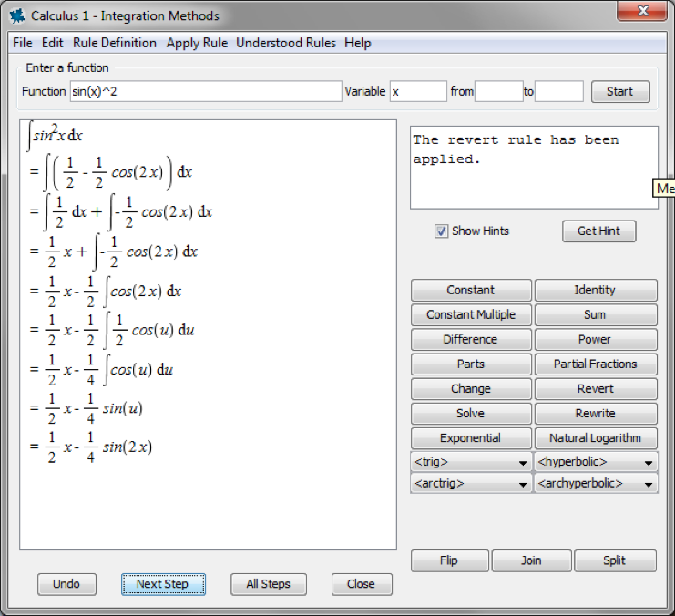Open the <hyperbolic> rule dropdown
675x616 pixels.
596,462
